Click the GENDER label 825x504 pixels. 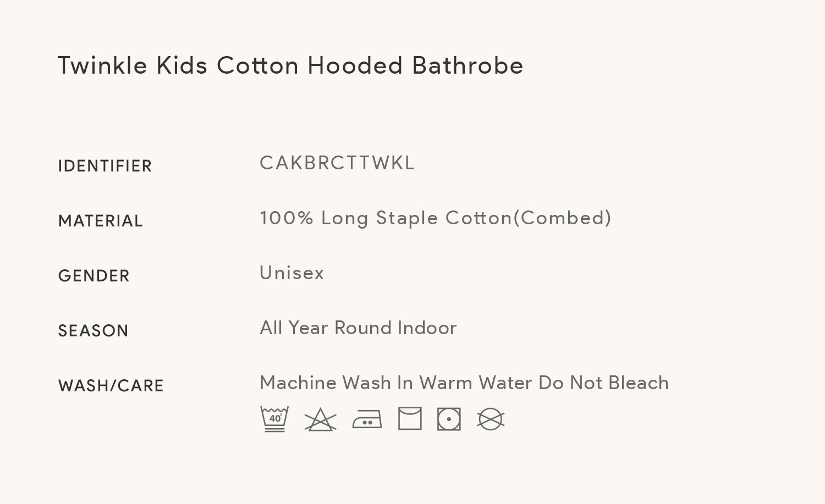tap(94, 276)
